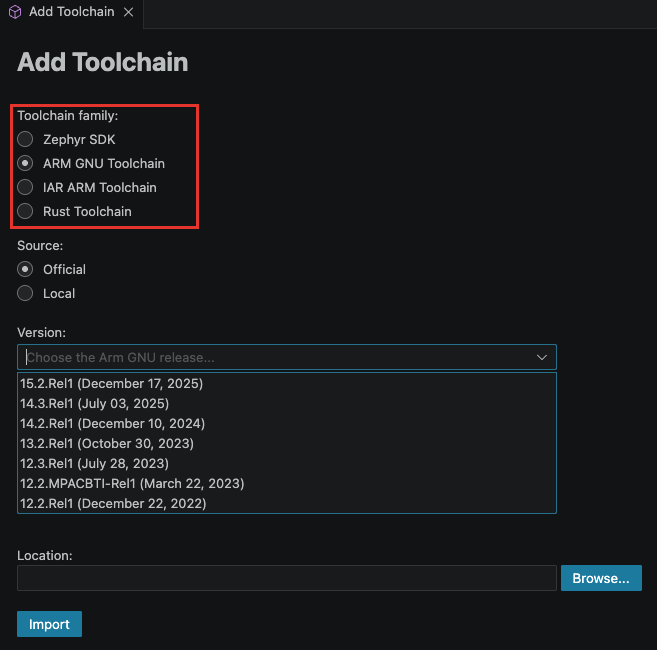Viewport: 657px width, 650px height.
Task: Select 12.3.Rel1 (July 28, 2023)
Action: [287, 464]
